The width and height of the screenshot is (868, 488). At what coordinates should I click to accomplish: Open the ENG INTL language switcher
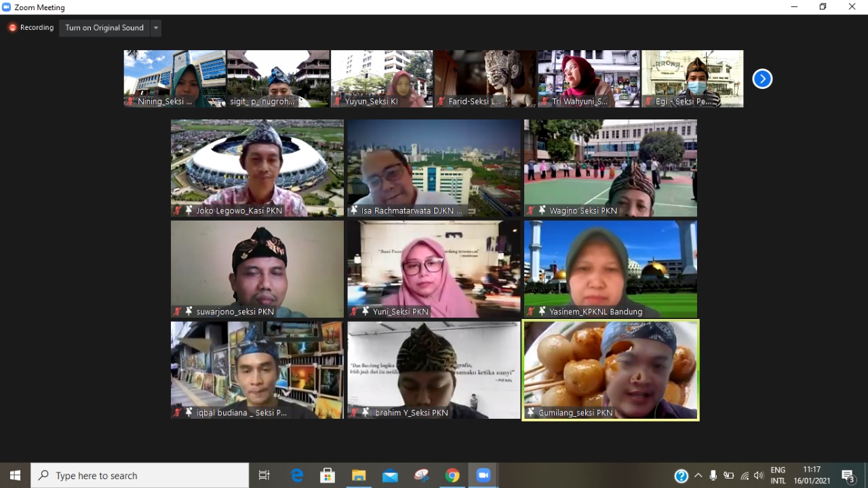[x=778, y=475]
